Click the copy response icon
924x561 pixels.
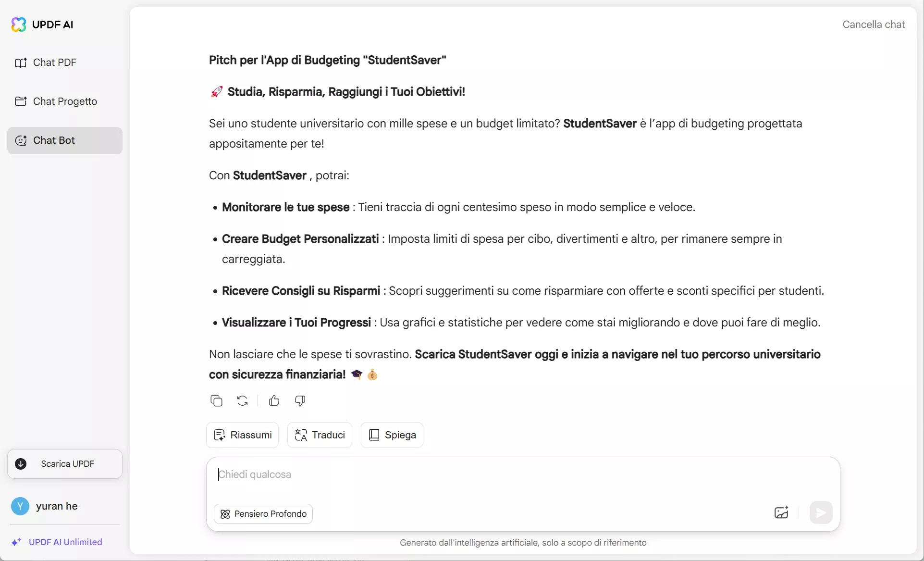[x=216, y=400]
